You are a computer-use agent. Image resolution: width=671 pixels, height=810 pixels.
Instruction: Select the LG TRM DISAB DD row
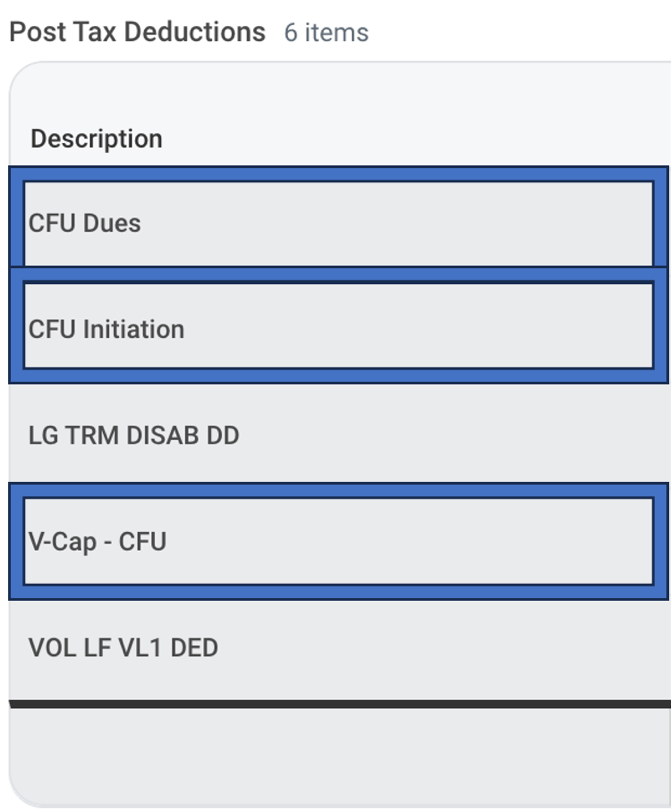coord(339,435)
